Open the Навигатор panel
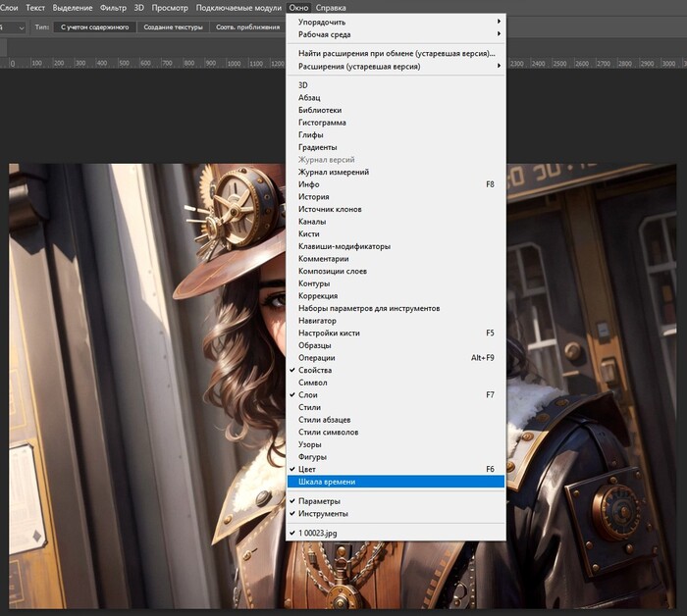Screen dimensions: 687x616 coord(317,321)
